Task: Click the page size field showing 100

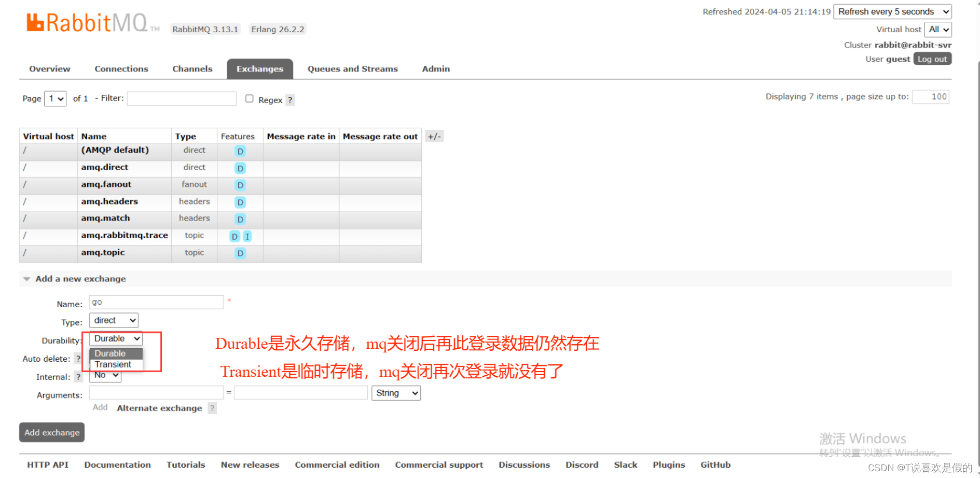Action: (931, 97)
